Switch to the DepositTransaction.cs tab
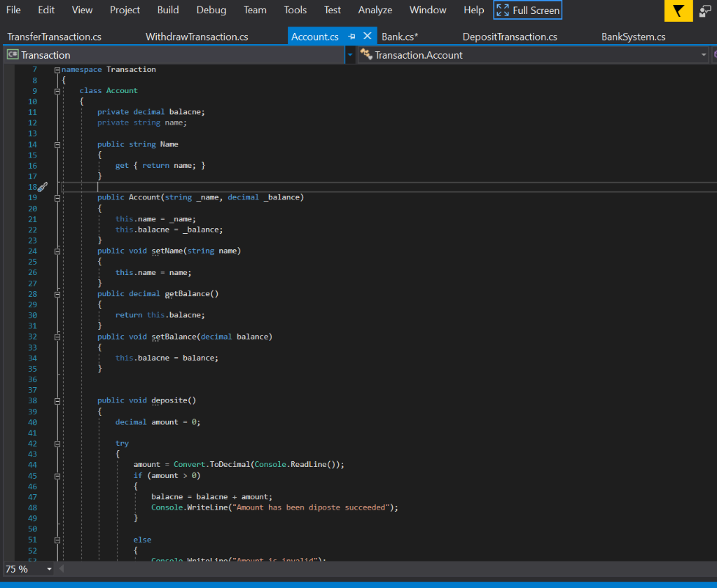This screenshot has width=717, height=588. coord(510,36)
